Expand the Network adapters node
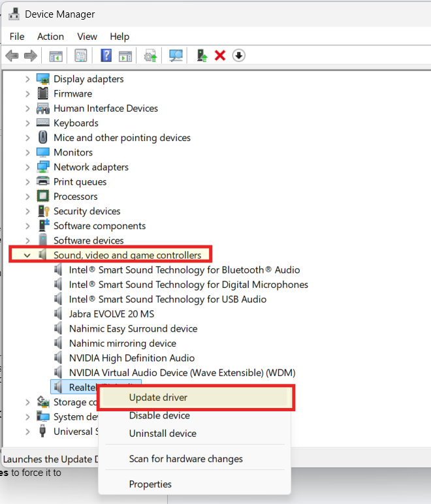The width and height of the screenshot is (431, 504). [x=27, y=167]
